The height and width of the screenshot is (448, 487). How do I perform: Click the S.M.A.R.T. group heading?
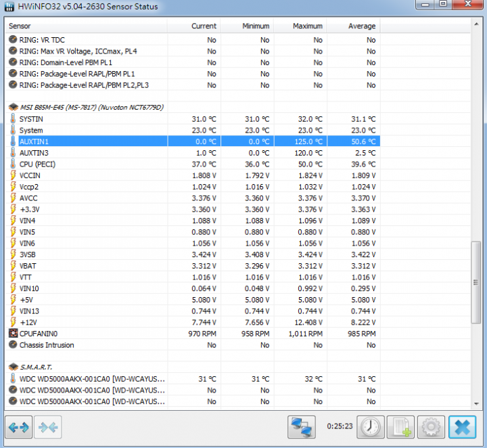[36, 367]
